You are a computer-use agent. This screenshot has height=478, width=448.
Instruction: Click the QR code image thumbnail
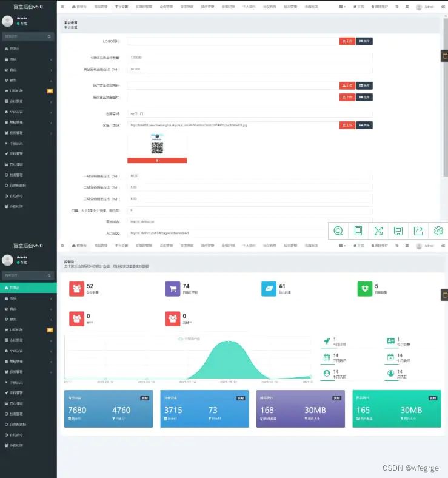(x=157, y=144)
